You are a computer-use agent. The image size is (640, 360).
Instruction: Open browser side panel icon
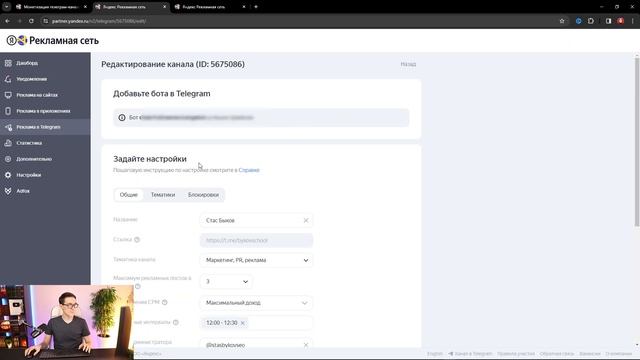(x=608, y=21)
